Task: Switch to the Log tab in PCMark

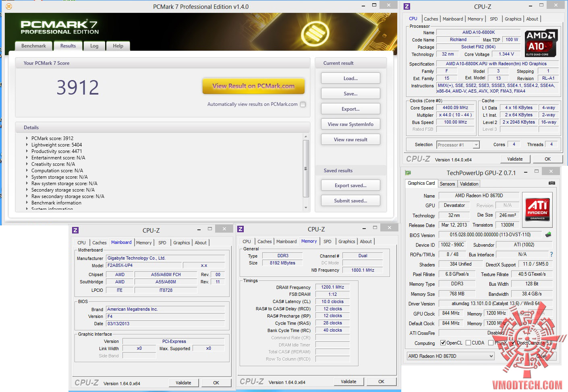Action: point(94,46)
